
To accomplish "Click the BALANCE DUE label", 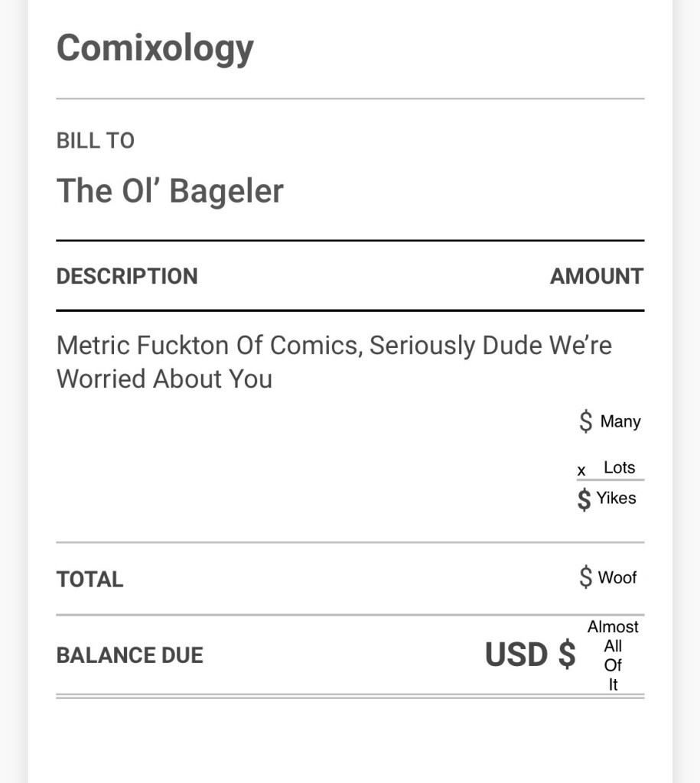I will pos(129,655).
